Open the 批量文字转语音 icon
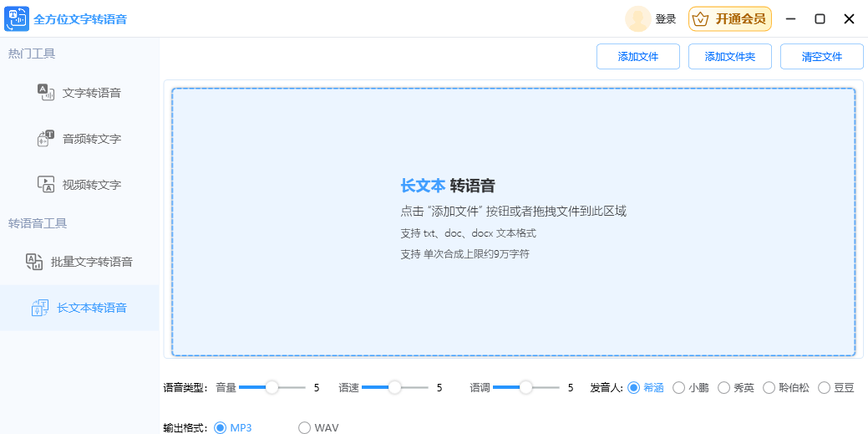Screen dimensions: 868x434 [x=34, y=262]
